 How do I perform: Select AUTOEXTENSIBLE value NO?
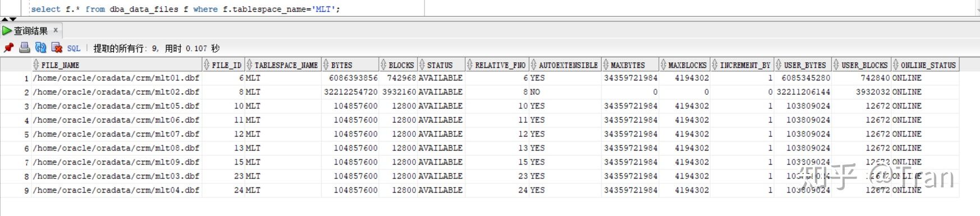tap(565, 92)
